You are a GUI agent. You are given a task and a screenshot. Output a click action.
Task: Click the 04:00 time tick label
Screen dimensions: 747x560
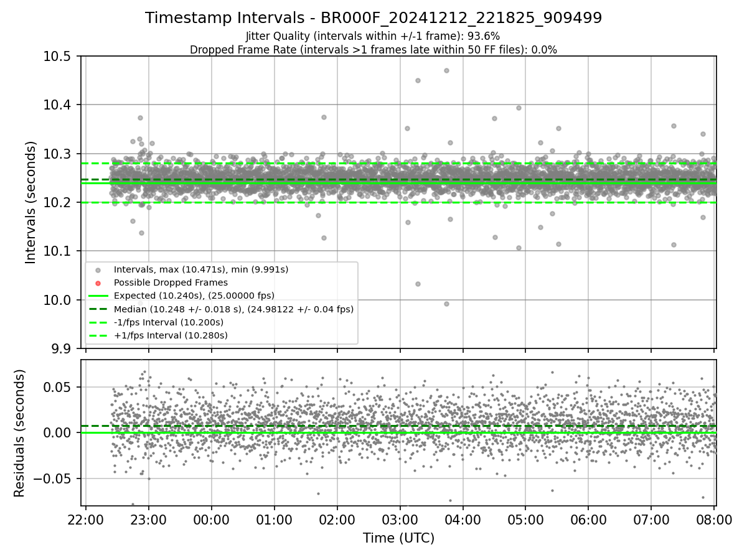pyautogui.click(x=463, y=519)
